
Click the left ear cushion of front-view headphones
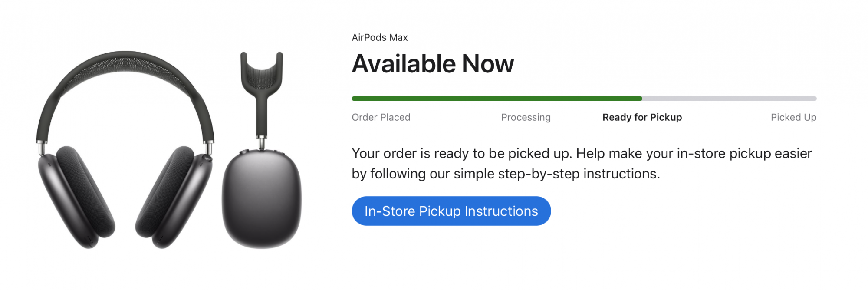coord(85,191)
